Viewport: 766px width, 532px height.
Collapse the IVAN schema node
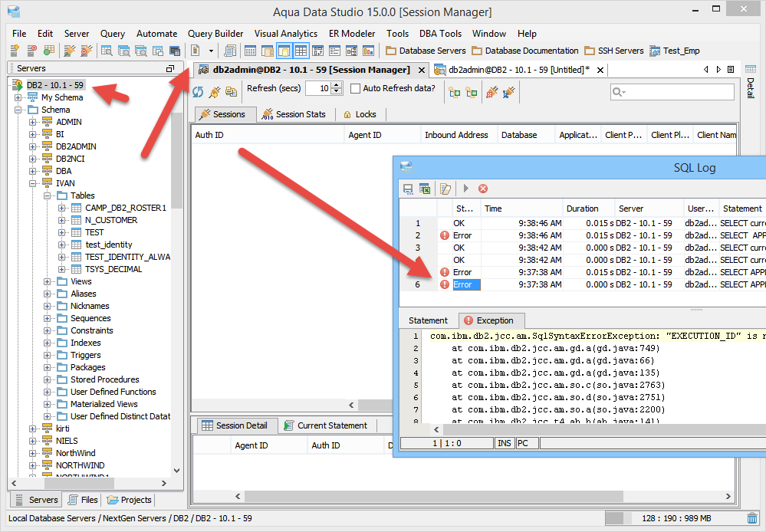[33, 183]
